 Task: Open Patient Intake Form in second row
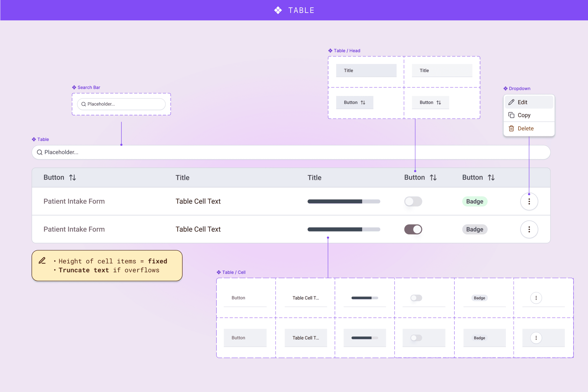pos(74,229)
